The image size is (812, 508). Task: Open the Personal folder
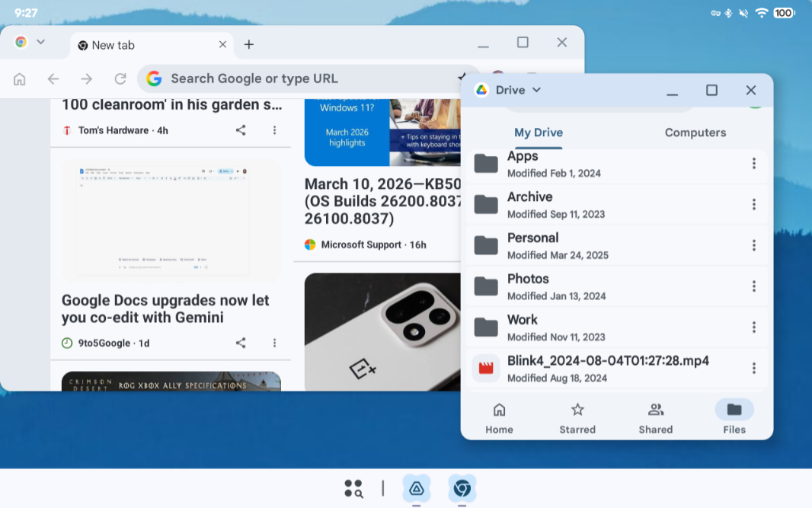[533, 245]
